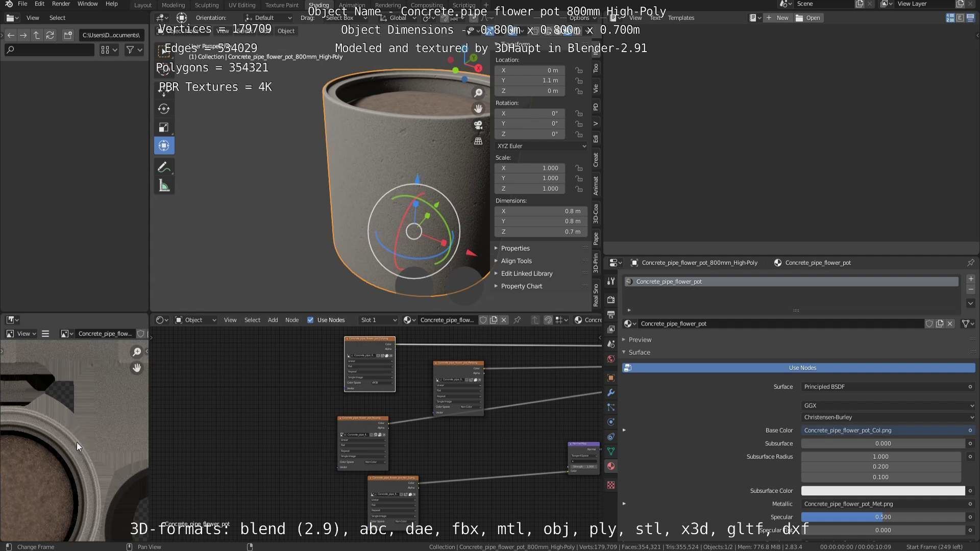Toggle lock on Location X
The width and height of the screenshot is (980, 551).
pos(579,70)
